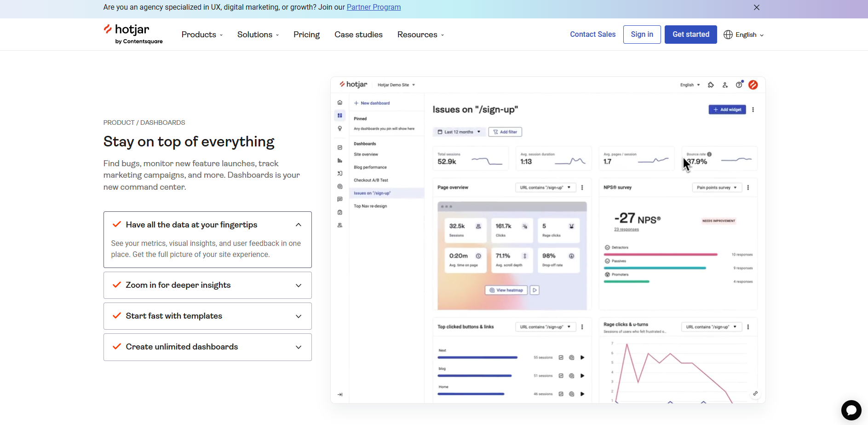Click the 23 responses link

click(627, 229)
